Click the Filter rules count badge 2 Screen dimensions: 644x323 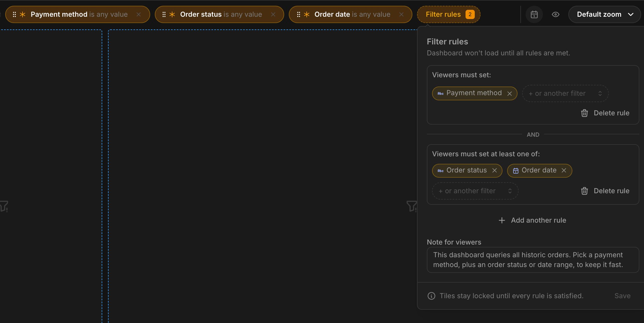470,14
